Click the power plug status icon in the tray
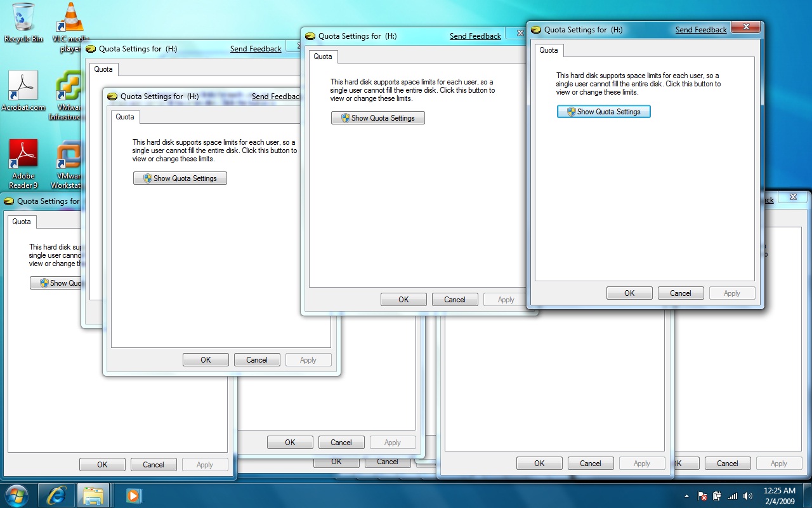This screenshot has width=812, height=508. tap(717, 495)
